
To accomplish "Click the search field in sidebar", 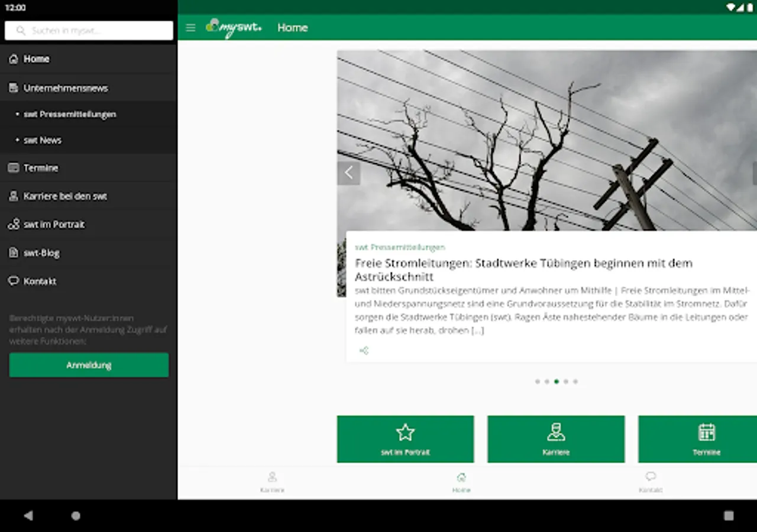I will 89,31.
